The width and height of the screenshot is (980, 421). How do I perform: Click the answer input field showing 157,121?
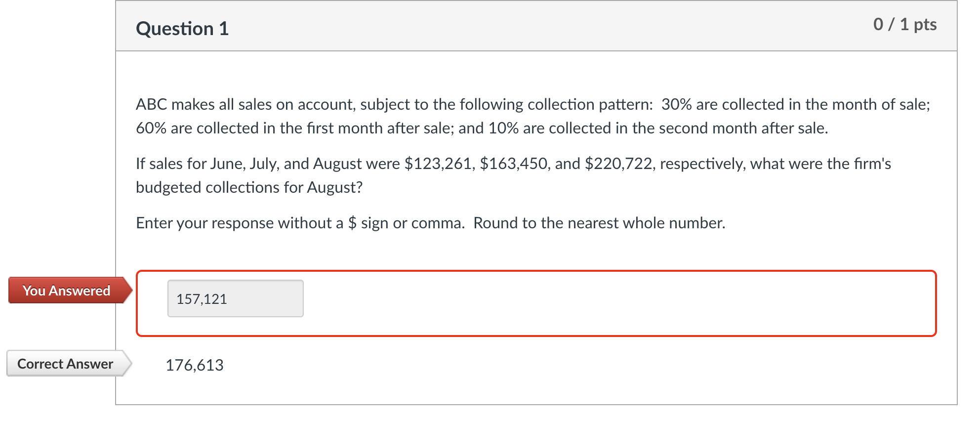235,298
